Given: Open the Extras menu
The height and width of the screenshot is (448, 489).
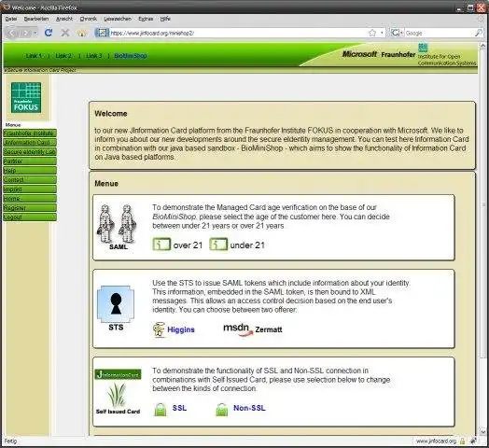Looking at the screenshot, I should [x=146, y=19].
